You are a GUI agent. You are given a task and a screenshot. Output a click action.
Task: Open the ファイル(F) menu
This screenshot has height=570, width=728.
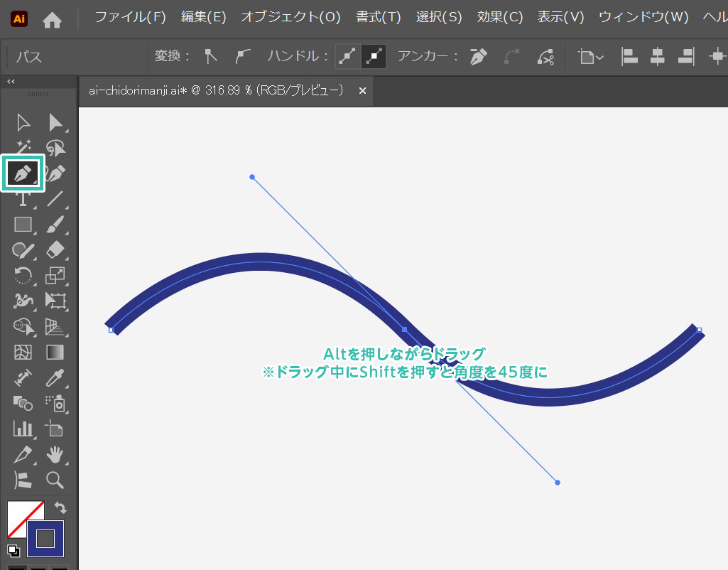(130, 18)
